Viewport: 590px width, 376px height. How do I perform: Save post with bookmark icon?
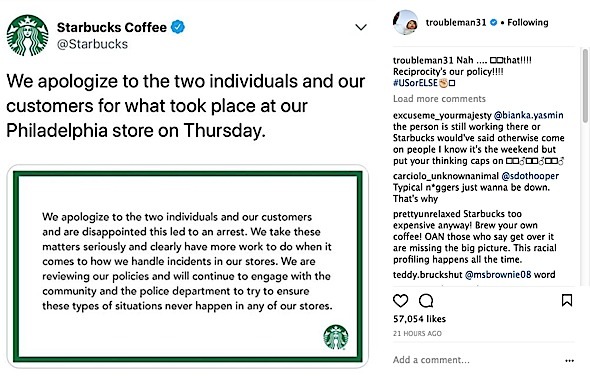click(567, 300)
